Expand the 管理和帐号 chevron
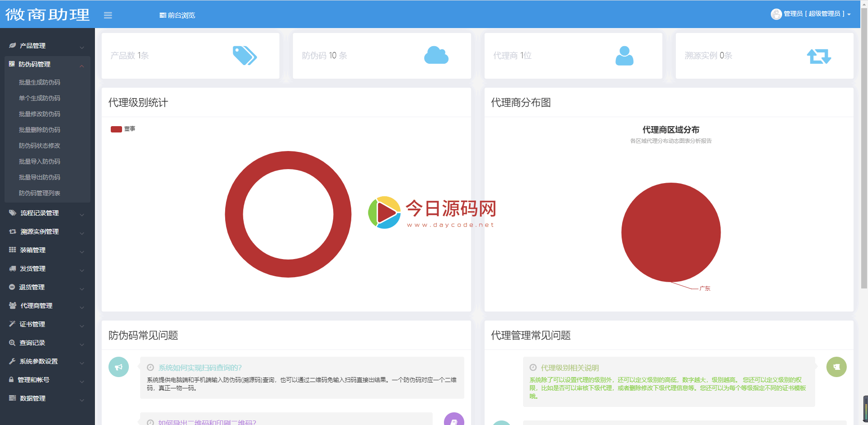The image size is (868, 425). pos(82,382)
